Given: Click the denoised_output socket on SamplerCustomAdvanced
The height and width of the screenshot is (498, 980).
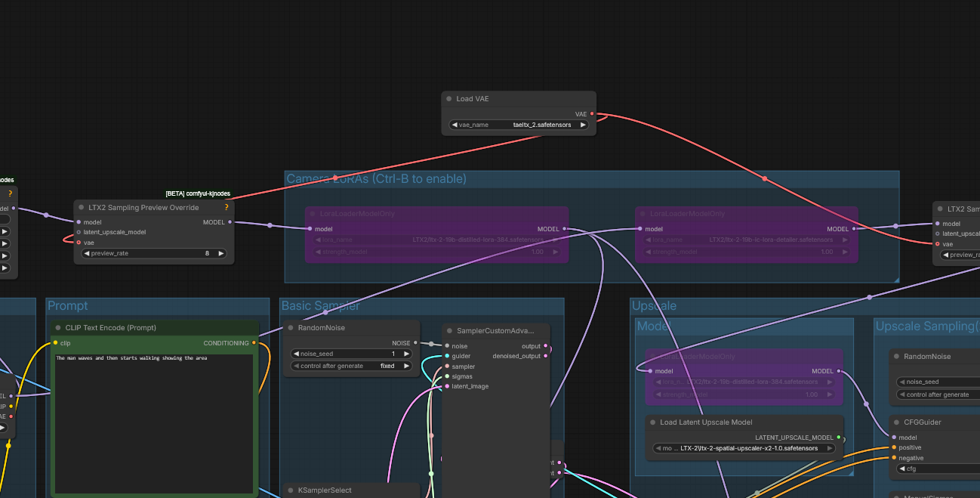Looking at the screenshot, I should (547, 356).
